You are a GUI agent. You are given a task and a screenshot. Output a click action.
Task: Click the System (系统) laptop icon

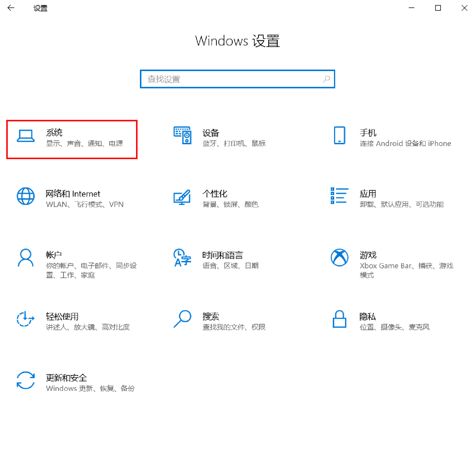pos(26,136)
